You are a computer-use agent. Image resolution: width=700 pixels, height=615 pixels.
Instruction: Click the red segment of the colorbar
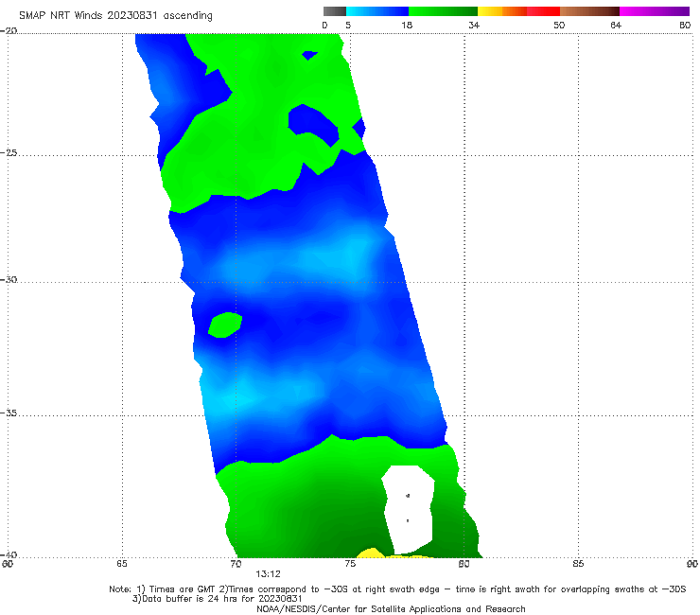(x=544, y=11)
